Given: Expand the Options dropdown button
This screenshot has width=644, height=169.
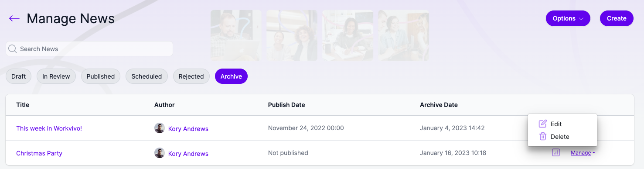Looking at the screenshot, I should coord(568,18).
